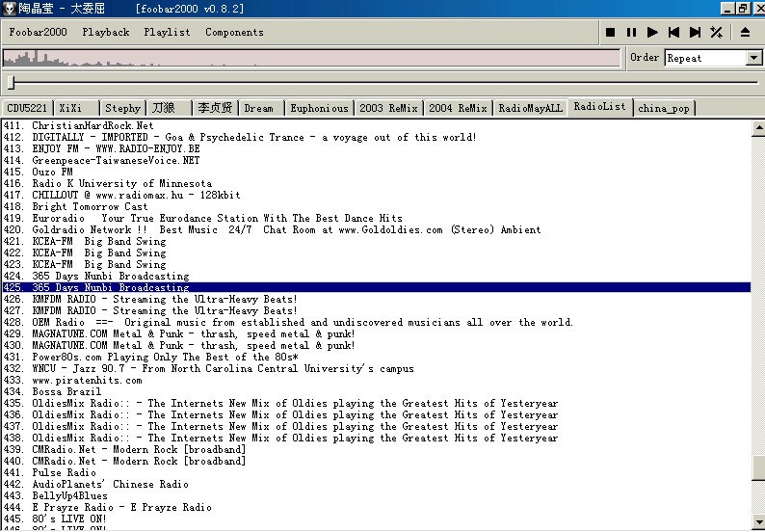
Task: Select track 417 CHILLOUT radiomax.hu
Action: tap(376, 196)
